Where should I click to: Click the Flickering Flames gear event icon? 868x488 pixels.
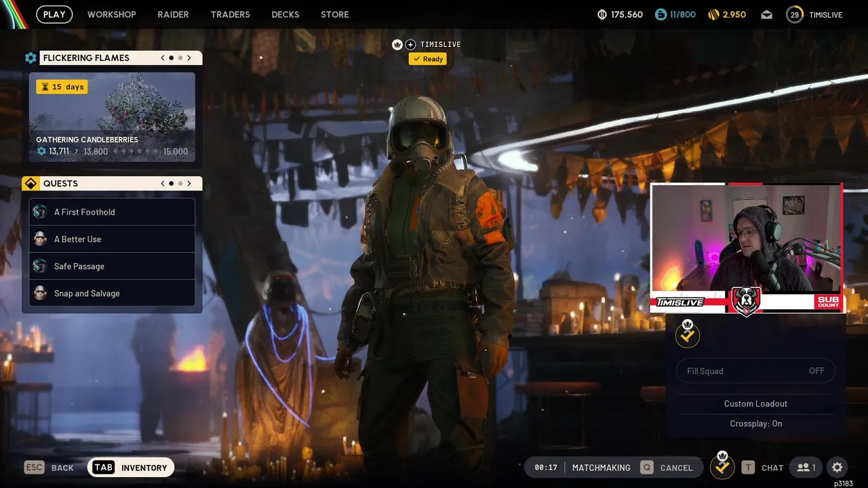31,58
